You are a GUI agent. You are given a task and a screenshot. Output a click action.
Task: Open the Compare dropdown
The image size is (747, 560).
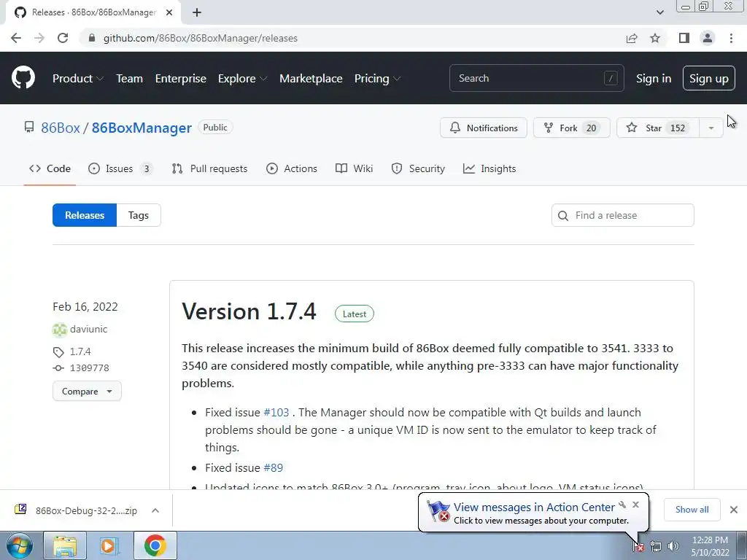point(87,392)
